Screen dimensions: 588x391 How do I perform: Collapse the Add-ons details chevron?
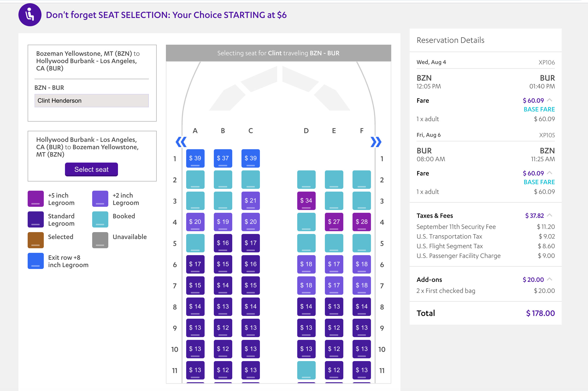[x=549, y=279]
